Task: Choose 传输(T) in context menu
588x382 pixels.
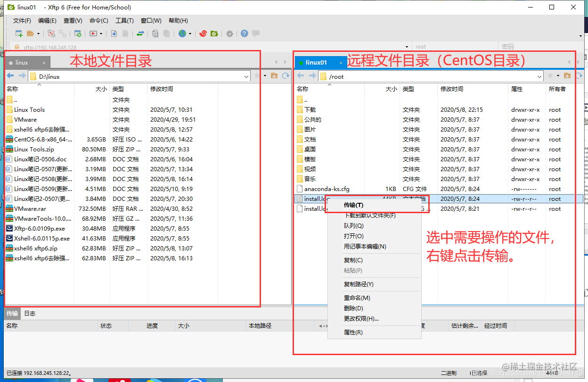Action: tap(374, 205)
